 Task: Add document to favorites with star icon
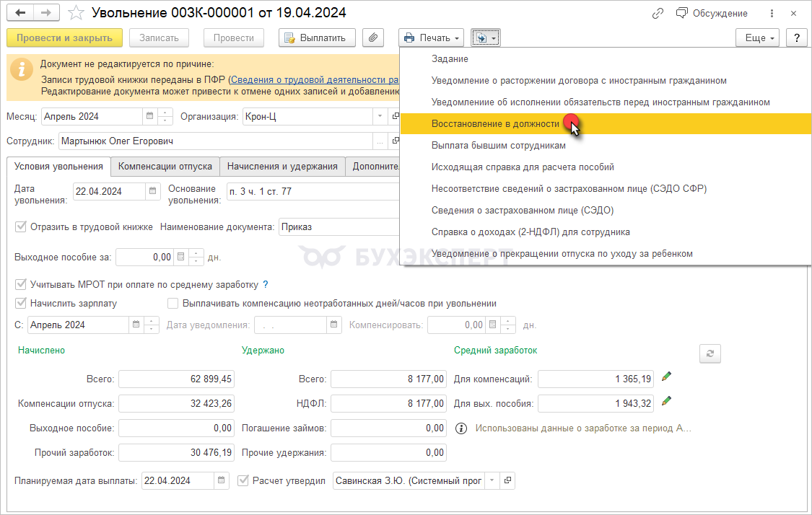point(74,13)
